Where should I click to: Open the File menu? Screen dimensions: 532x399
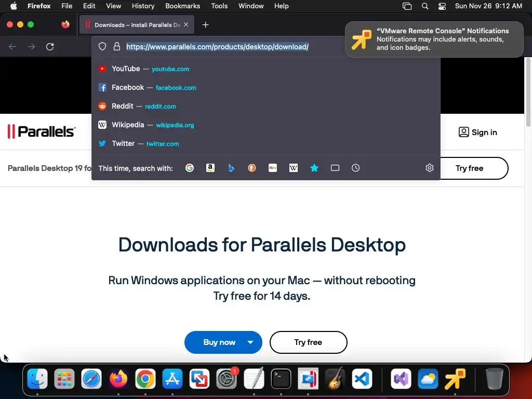tap(67, 6)
